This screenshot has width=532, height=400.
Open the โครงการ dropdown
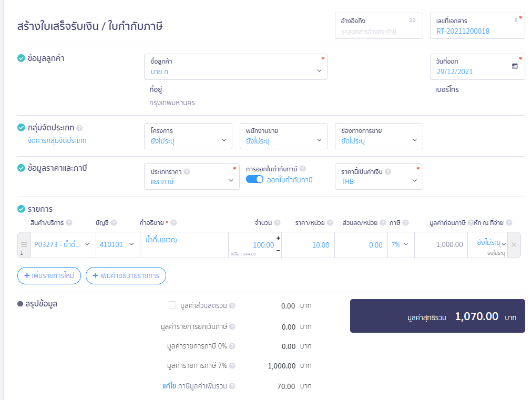[x=188, y=136]
